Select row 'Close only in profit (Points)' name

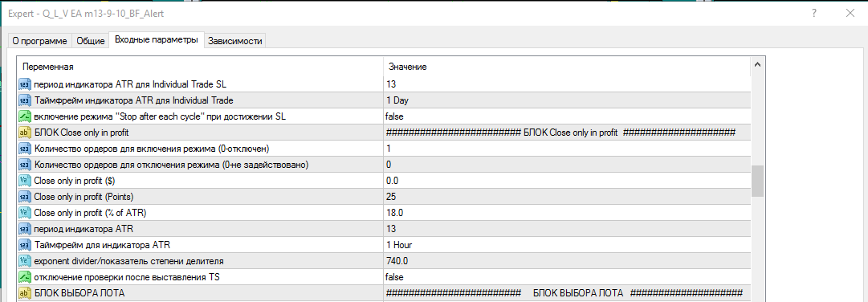click(x=84, y=197)
